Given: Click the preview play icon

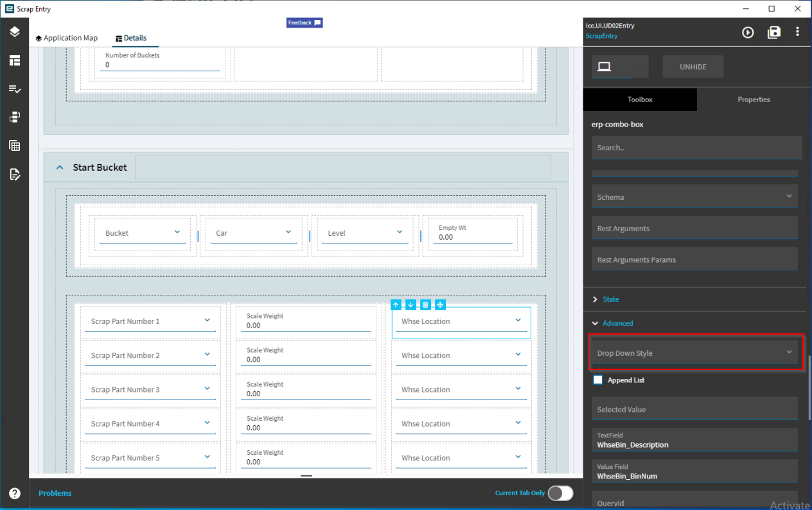Looking at the screenshot, I should click(748, 32).
